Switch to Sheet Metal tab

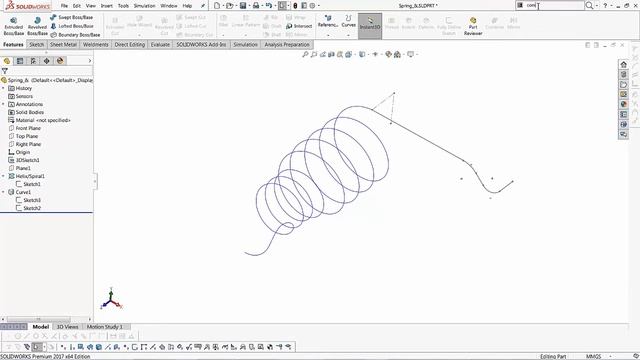[63, 44]
